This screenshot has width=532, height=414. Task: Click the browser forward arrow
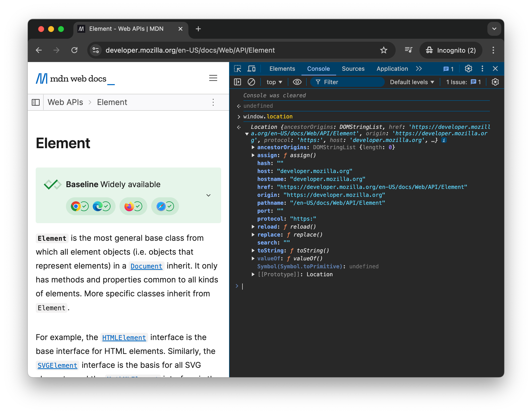57,50
